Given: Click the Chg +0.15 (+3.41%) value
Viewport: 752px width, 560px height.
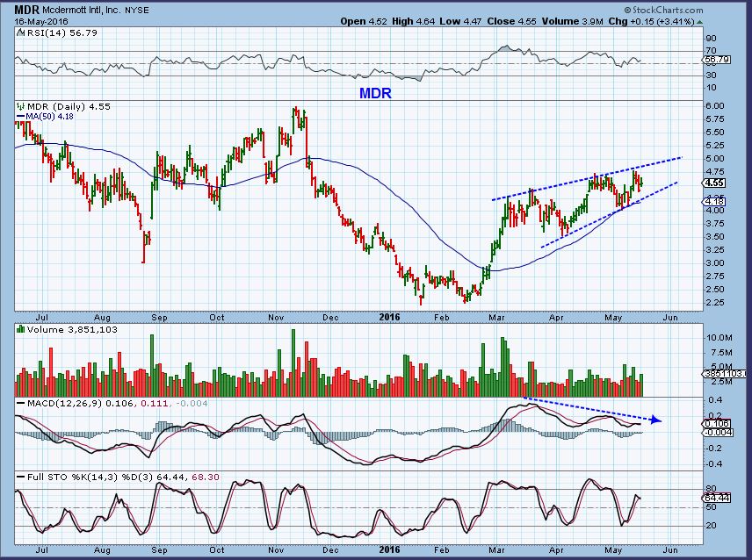Looking at the screenshot, I should pyautogui.click(x=651, y=22).
